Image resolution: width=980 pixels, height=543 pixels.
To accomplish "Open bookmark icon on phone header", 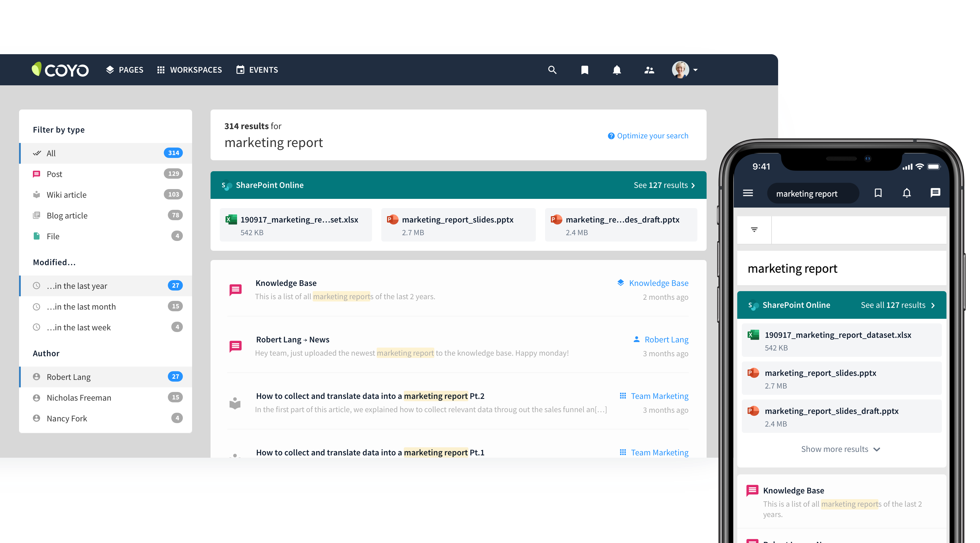I will point(878,193).
